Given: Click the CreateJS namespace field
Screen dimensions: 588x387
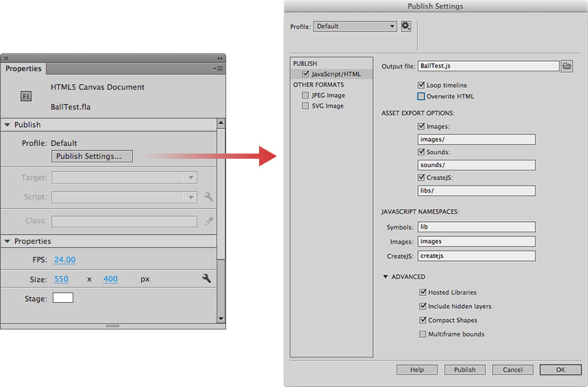Looking at the screenshot, I should pyautogui.click(x=476, y=256).
